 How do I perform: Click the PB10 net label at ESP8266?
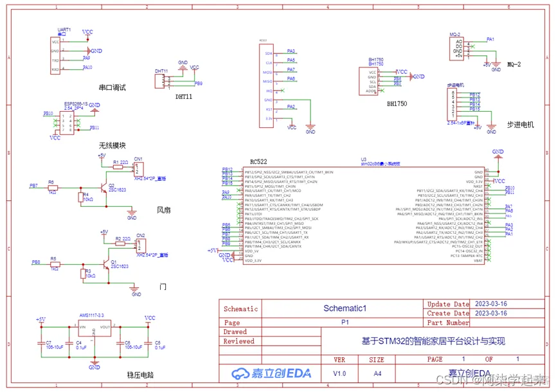[48, 113]
